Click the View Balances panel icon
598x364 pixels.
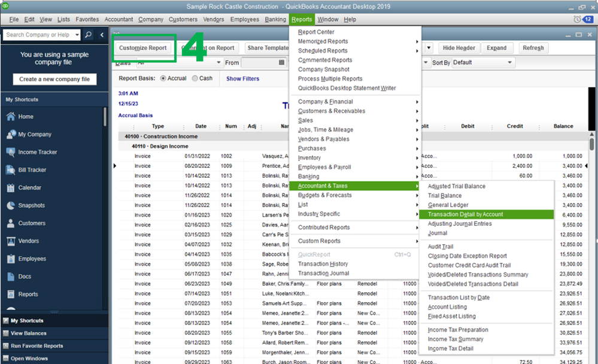[6, 333]
